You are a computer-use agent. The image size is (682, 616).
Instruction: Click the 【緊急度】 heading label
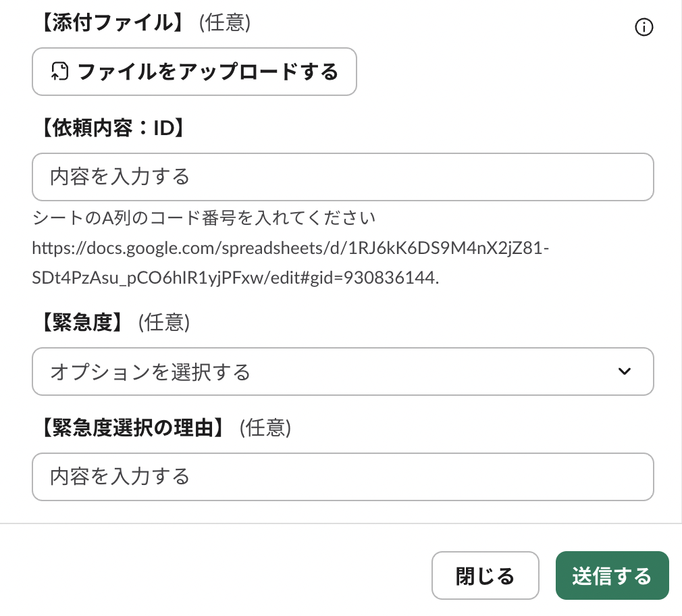pyautogui.click(x=82, y=323)
